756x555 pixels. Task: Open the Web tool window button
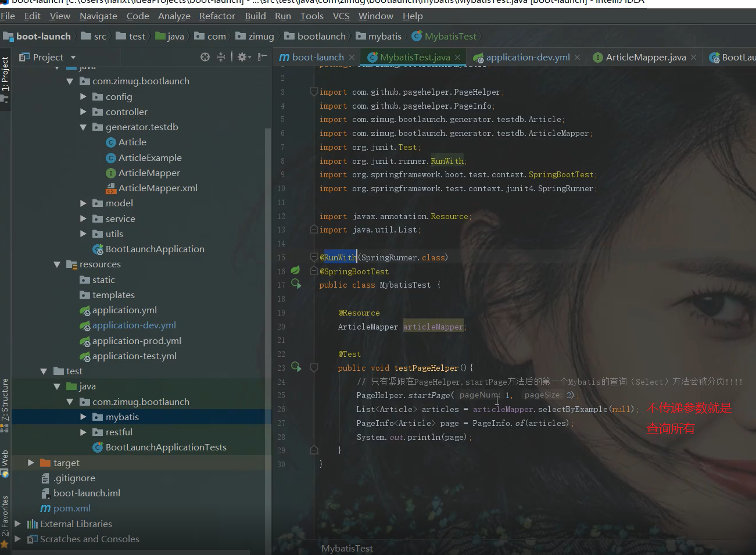(5, 463)
